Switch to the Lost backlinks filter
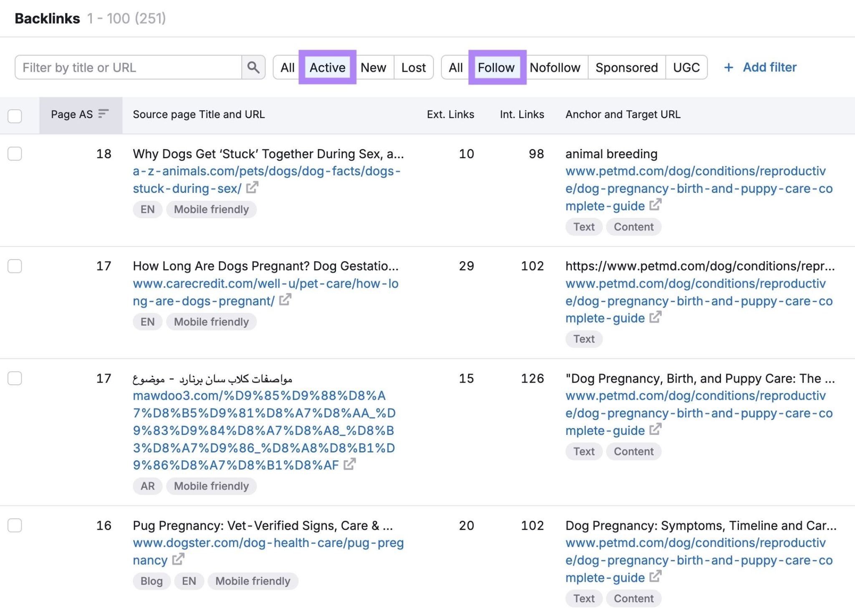Viewport: 855px width, 616px height. (x=413, y=67)
